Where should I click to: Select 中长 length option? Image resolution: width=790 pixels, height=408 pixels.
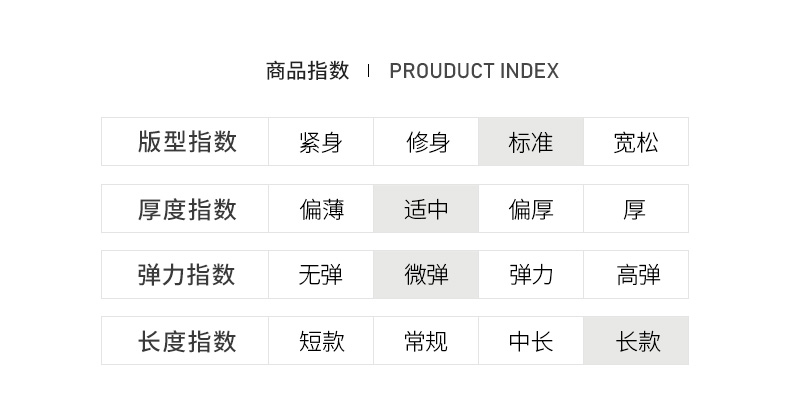click(531, 341)
